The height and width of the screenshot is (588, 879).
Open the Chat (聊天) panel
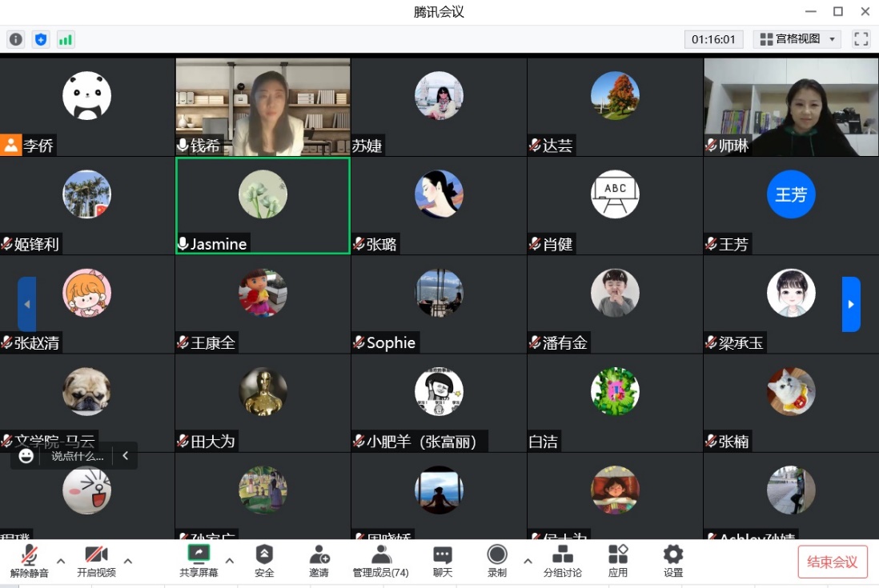tap(443, 560)
